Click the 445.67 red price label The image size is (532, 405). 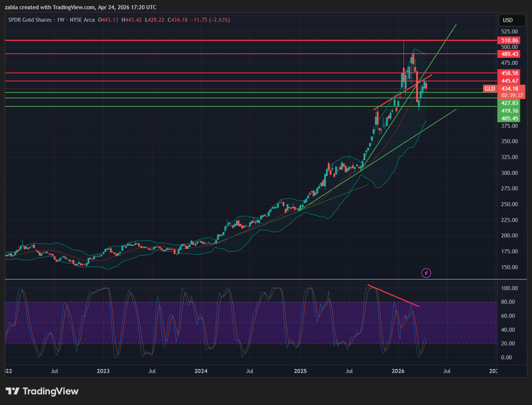510,81
